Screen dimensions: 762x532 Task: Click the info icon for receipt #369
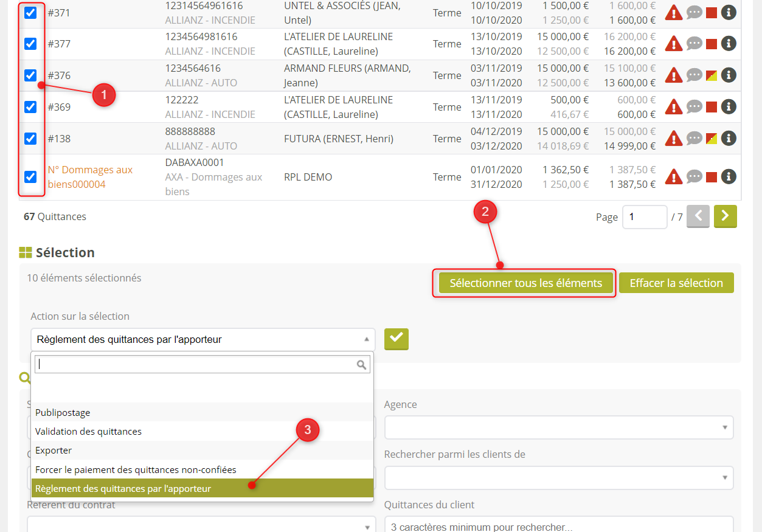click(x=729, y=106)
